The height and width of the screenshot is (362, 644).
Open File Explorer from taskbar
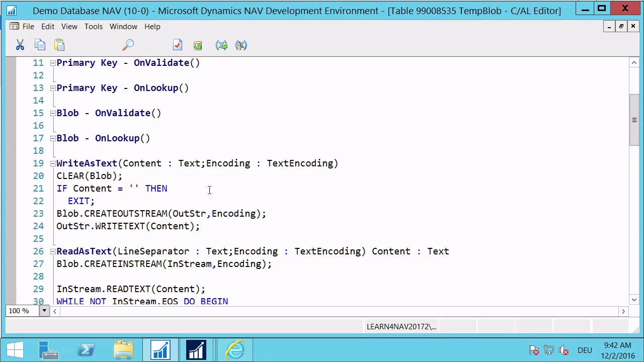click(x=123, y=350)
